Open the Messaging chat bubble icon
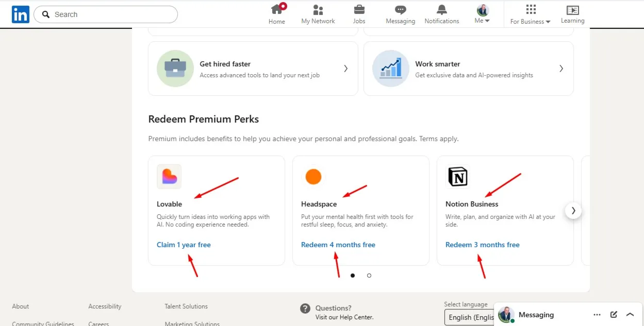The height and width of the screenshot is (326, 644). (x=401, y=10)
